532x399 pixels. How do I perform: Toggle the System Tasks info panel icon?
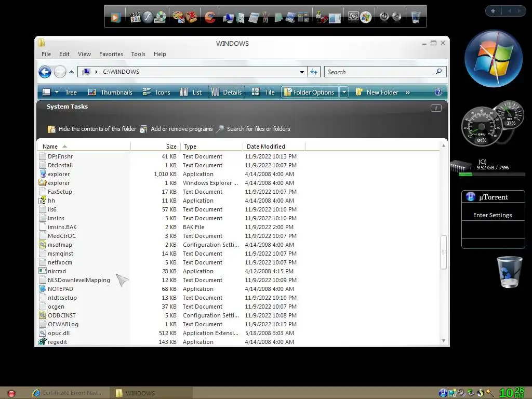pyautogui.click(x=436, y=108)
